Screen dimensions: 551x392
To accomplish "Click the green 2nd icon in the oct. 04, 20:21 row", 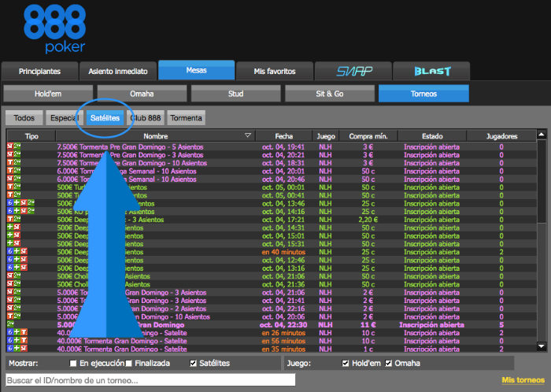I will tap(17, 155).
